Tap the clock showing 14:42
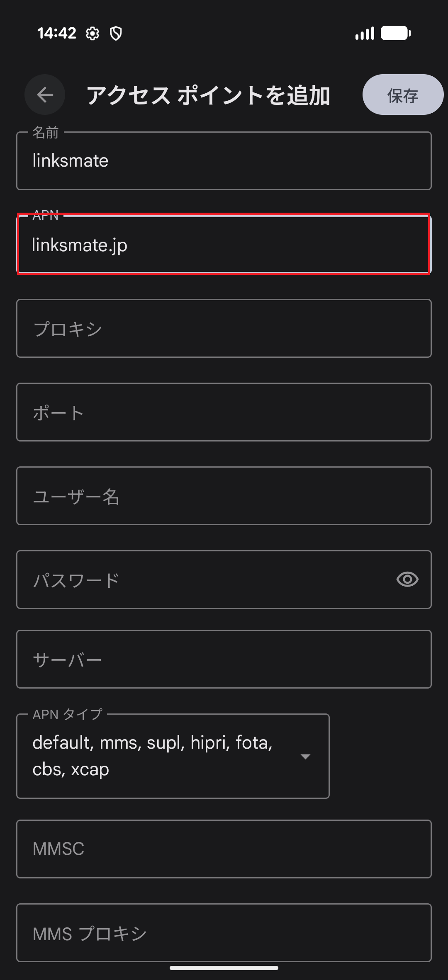The image size is (448, 980). click(x=57, y=33)
